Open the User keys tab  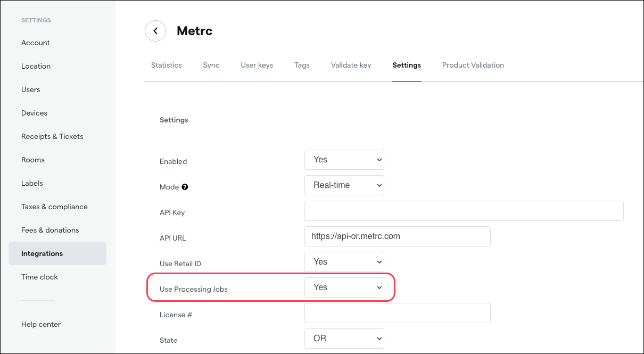(257, 65)
